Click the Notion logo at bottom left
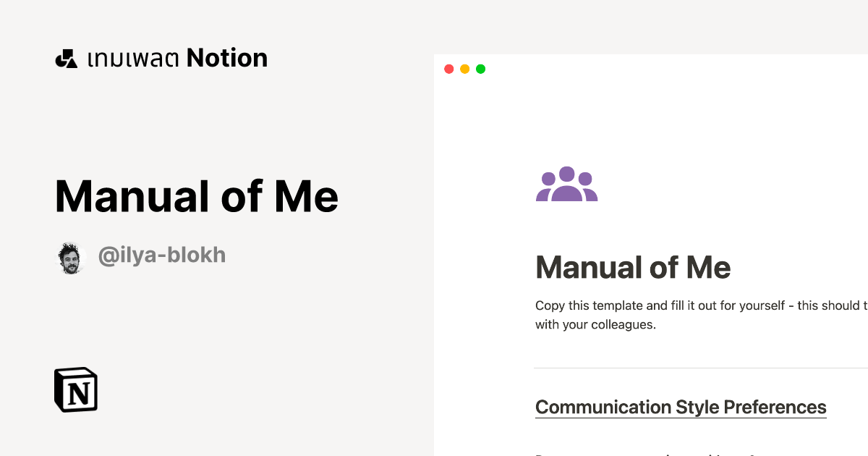868x456 pixels. point(75,389)
